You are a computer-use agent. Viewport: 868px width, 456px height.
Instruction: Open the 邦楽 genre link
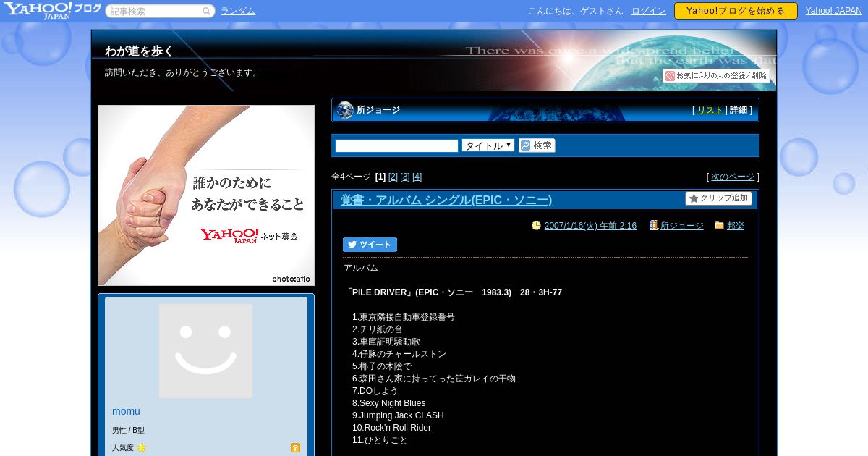click(736, 226)
